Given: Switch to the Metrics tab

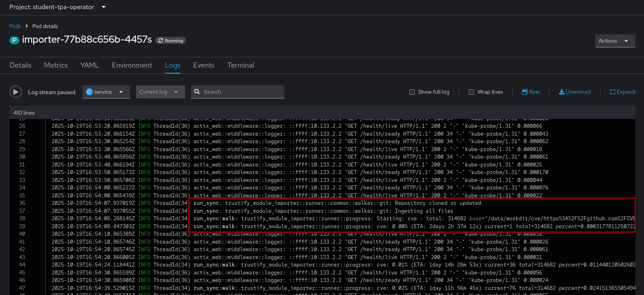Looking at the screenshot, I should pos(56,65).
